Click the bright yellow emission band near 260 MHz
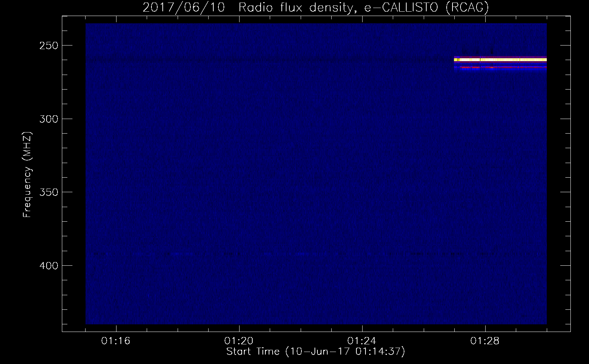589x364 pixels. pos(501,60)
